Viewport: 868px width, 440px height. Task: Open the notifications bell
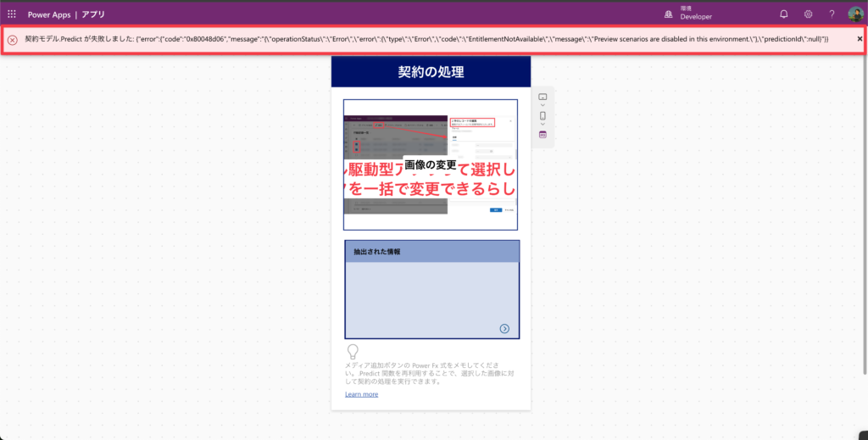point(783,14)
